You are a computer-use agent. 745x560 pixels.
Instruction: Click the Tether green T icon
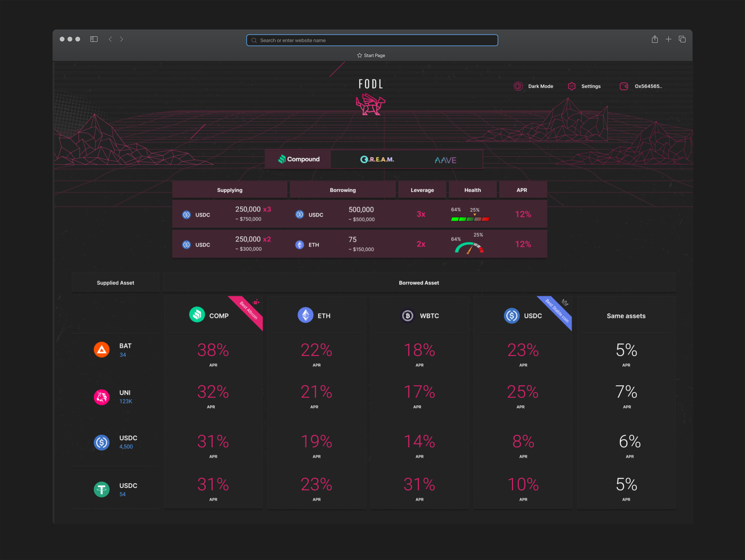coord(101,489)
